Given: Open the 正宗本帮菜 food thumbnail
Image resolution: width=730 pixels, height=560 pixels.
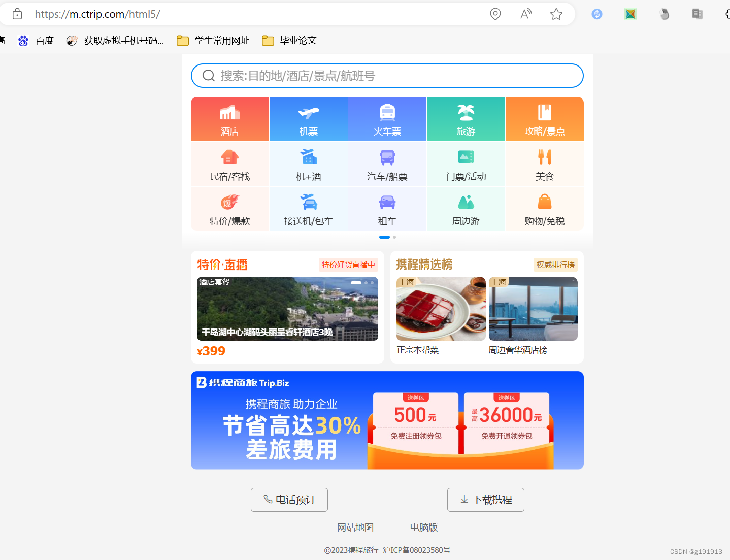Looking at the screenshot, I should tap(441, 309).
